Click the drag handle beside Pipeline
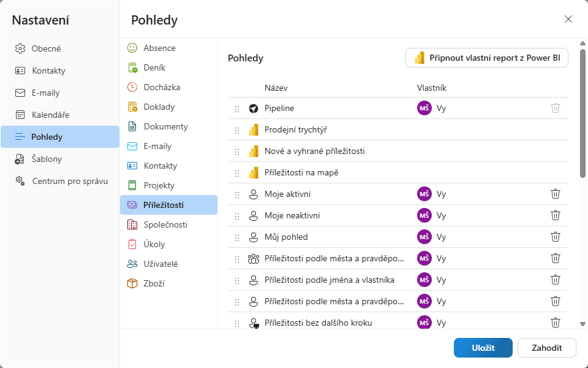The height and width of the screenshot is (368, 588). point(237,109)
